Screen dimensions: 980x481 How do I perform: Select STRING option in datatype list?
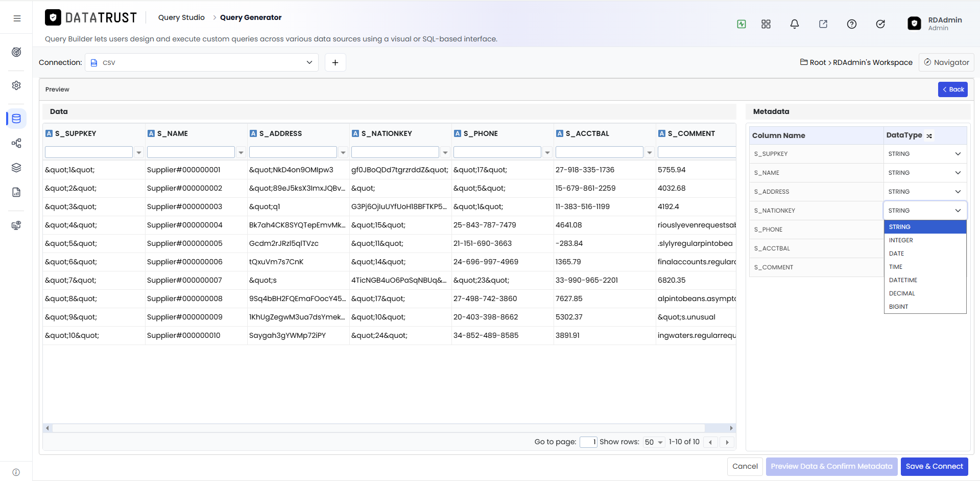click(x=925, y=227)
